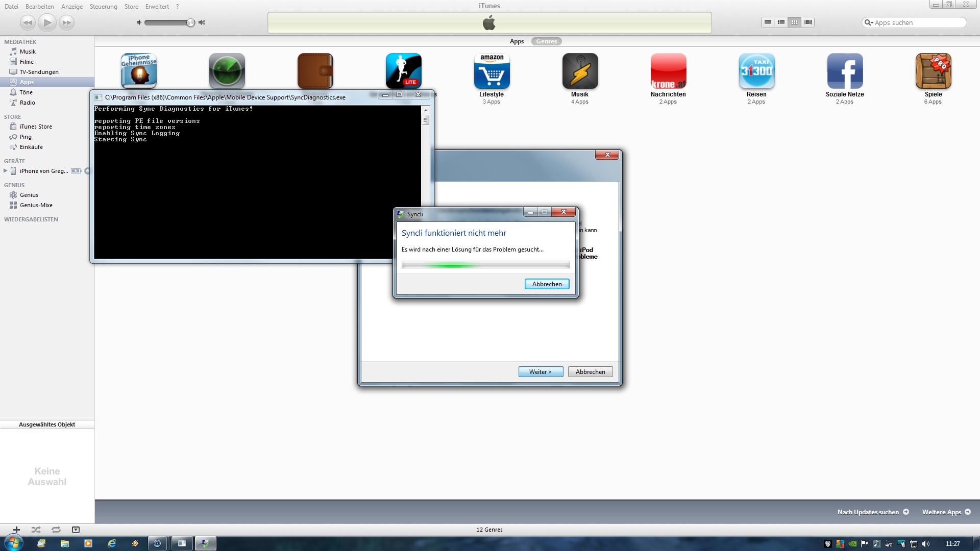Open Windows Explorer folder in taskbar
Image resolution: width=980 pixels, height=551 pixels.
(64, 543)
